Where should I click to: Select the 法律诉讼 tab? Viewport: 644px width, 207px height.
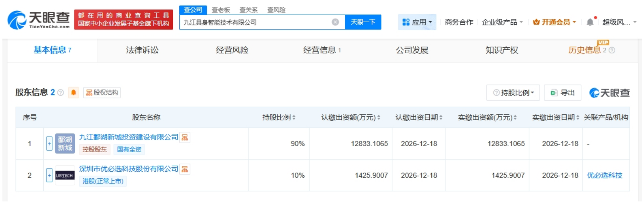pos(142,50)
